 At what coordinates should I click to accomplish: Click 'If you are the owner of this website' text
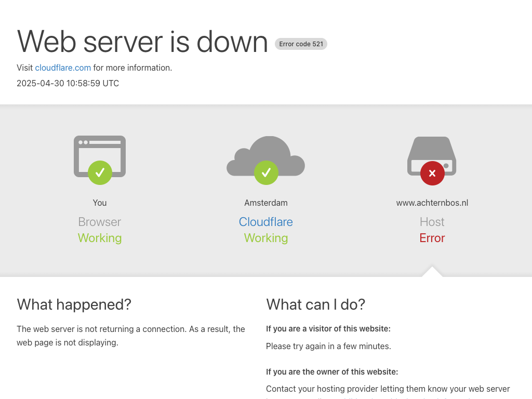[332, 371]
